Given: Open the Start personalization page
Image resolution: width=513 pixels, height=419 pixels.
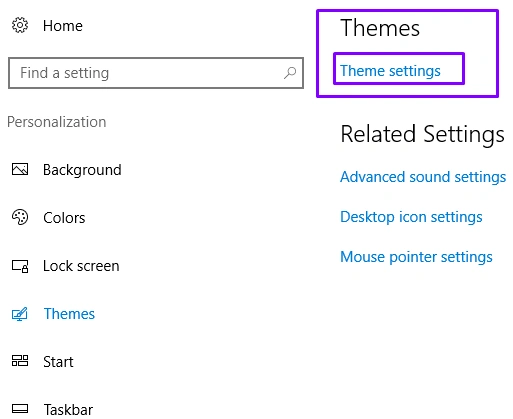Looking at the screenshot, I should click(58, 362).
